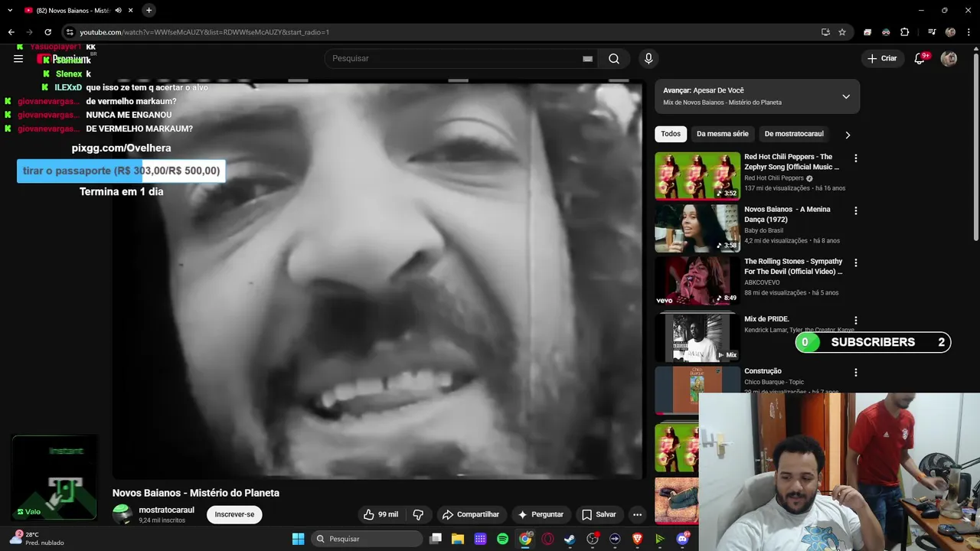Viewport: 980px width, 551px height.
Task: Dislike the video with thumbs down
Action: [418, 514]
